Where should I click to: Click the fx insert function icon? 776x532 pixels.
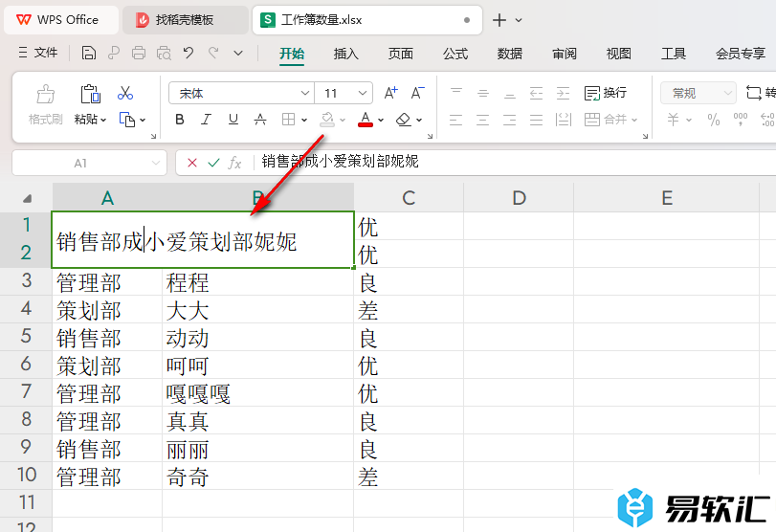tap(234, 163)
